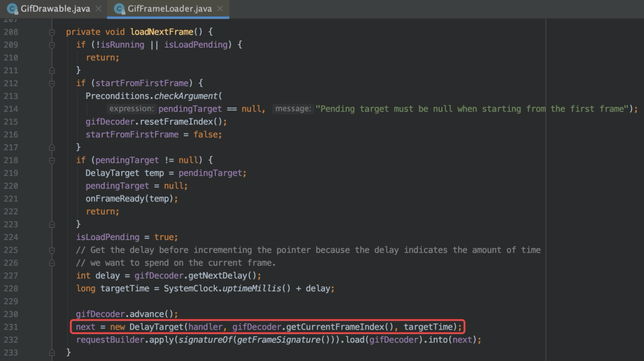Click the load(gifDecoder) call on line 232

coord(384,340)
